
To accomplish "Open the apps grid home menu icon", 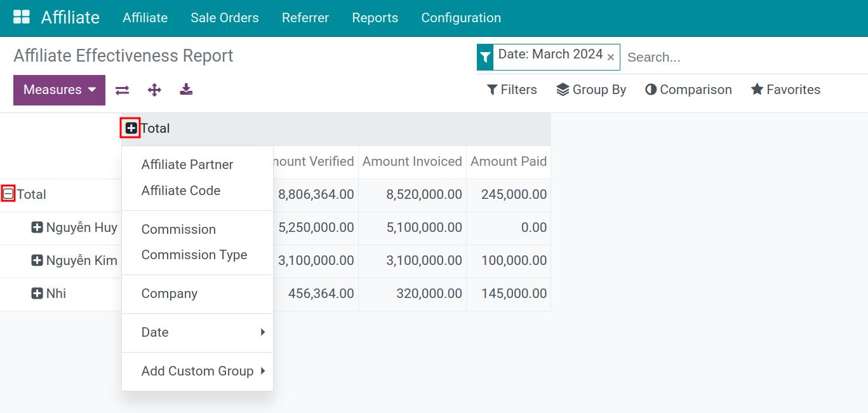I will (x=22, y=17).
